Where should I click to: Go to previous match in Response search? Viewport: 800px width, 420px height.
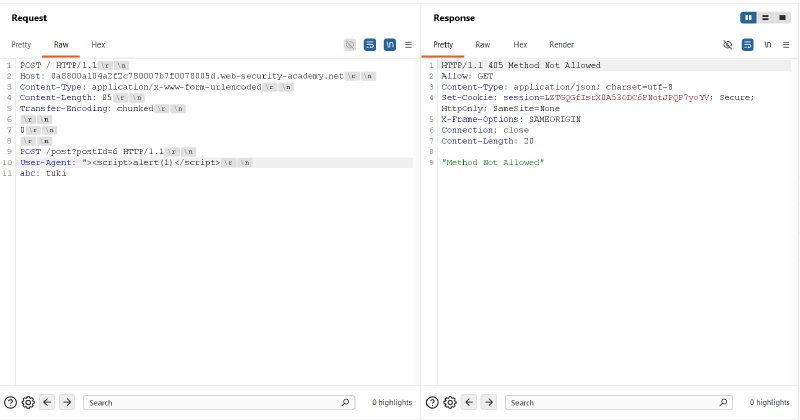[469, 402]
